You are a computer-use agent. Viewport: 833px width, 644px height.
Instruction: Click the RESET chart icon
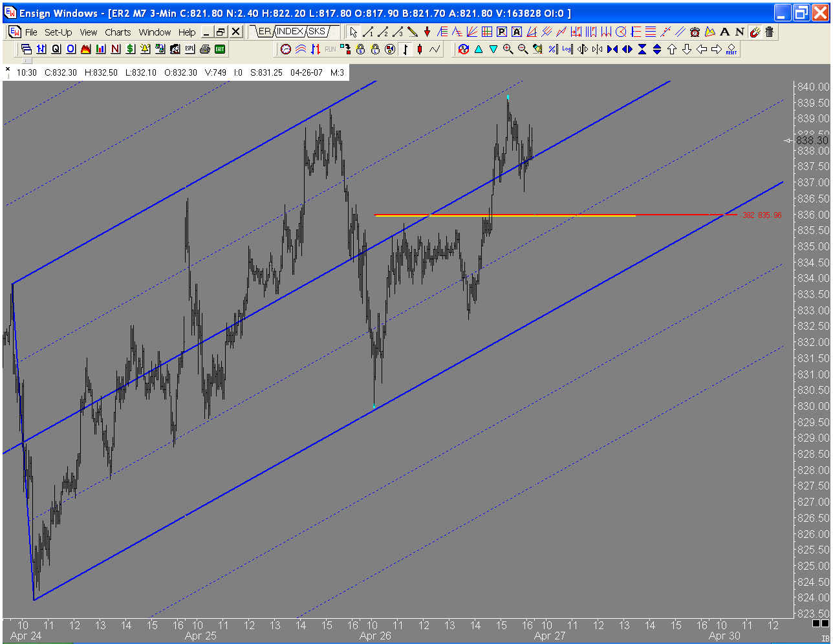pyautogui.click(x=731, y=49)
